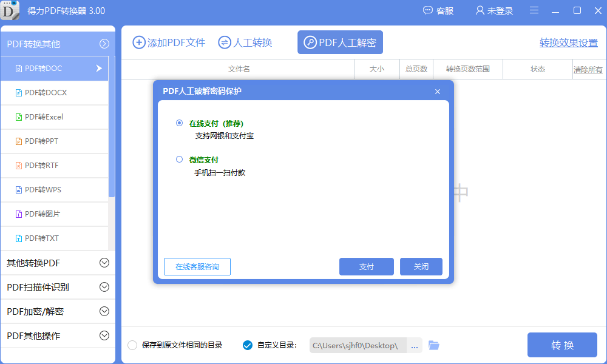Click the PDF人工解密 key button
Screen dimensions: 607x364
pyautogui.click(x=340, y=42)
